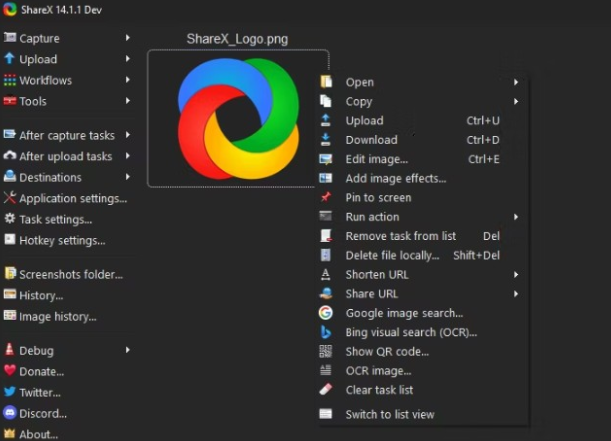Image resolution: width=611 pixels, height=441 pixels.
Task: Click the ShareX_Logo.png file name label
Action: [x=237, y=39]
